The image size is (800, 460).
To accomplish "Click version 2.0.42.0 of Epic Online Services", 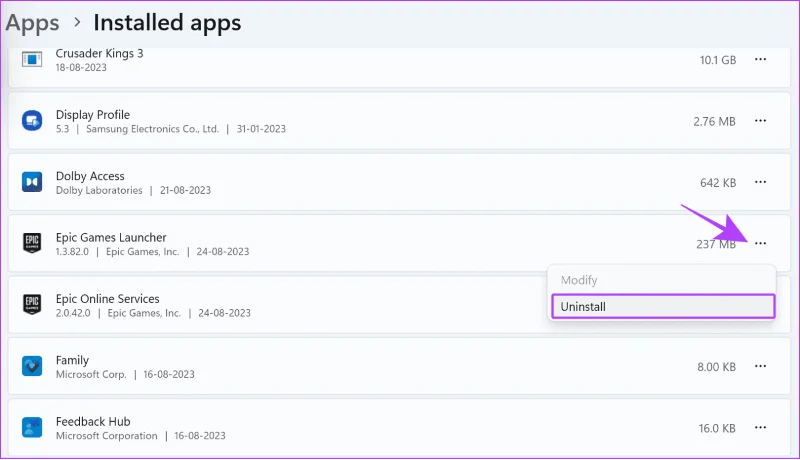I will pyautogui.click(x=73, y=313).
